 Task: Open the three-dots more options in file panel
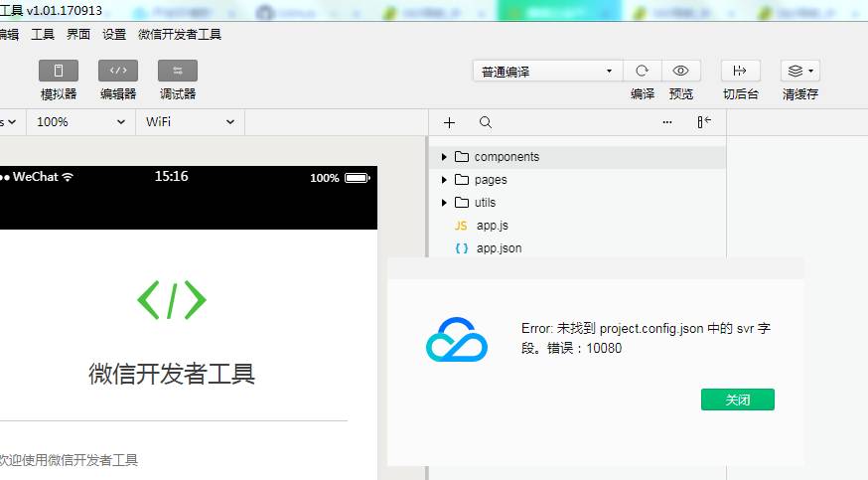667,122
